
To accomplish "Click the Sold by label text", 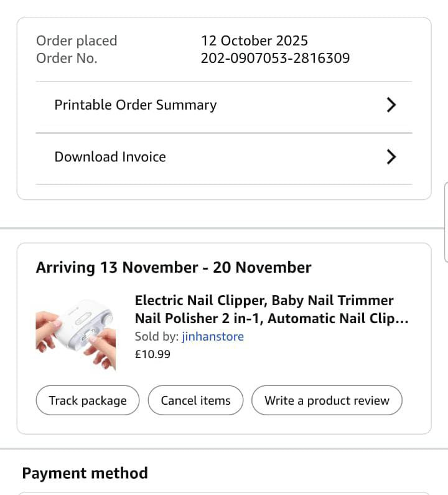I will 157,337.
